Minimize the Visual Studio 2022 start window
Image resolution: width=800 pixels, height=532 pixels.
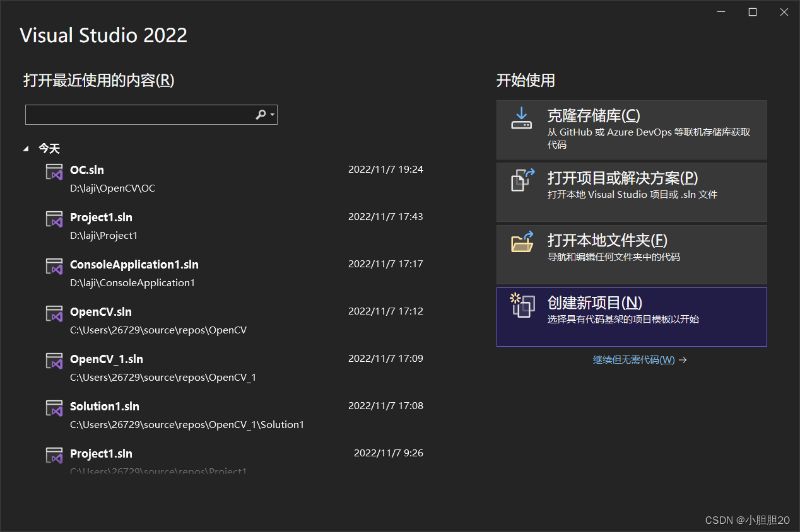coord(721,12)
